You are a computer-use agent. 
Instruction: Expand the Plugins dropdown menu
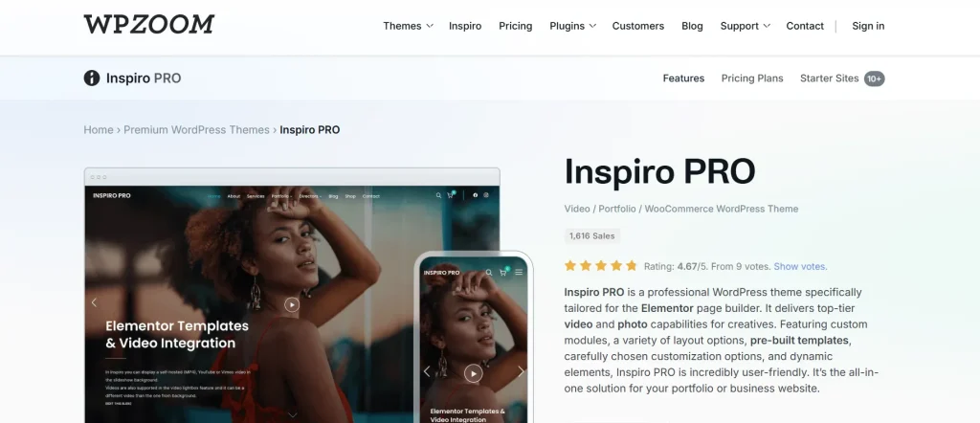(573, 26)
